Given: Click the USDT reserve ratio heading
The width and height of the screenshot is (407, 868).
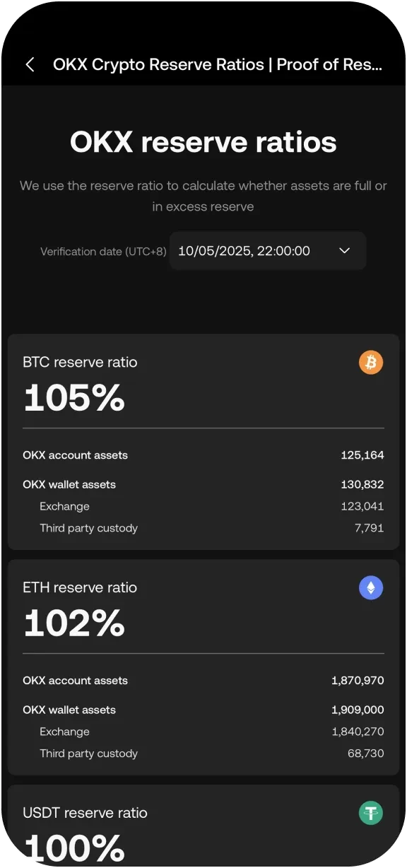Looking at the screenshot, I should coord(85,813).
